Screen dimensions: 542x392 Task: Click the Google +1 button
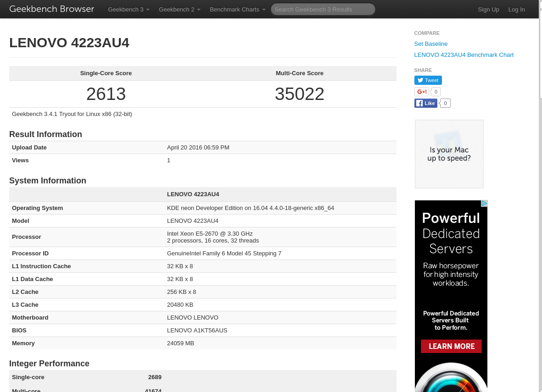tap(422, 92)
